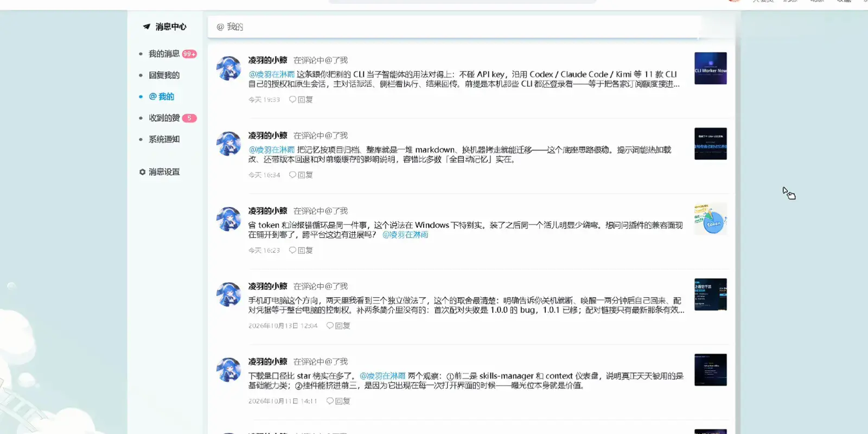
Task: Open 凌羽的小鲸 username on 14:11 comment
Action: click(268, 362)
